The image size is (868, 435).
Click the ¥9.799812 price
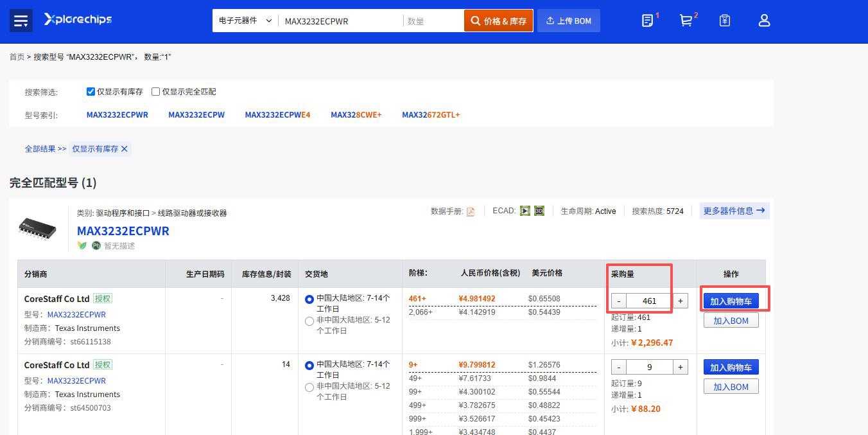click(477, 365)
